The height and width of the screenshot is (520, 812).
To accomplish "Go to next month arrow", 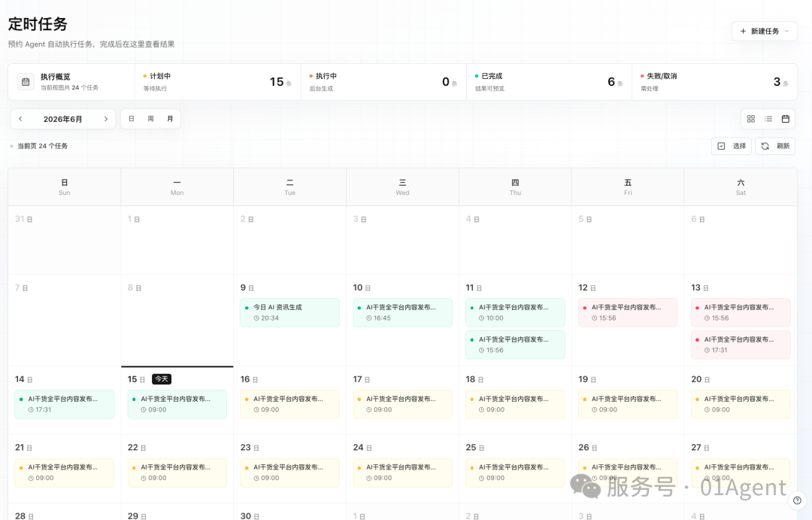I will [x=106, y=119].
